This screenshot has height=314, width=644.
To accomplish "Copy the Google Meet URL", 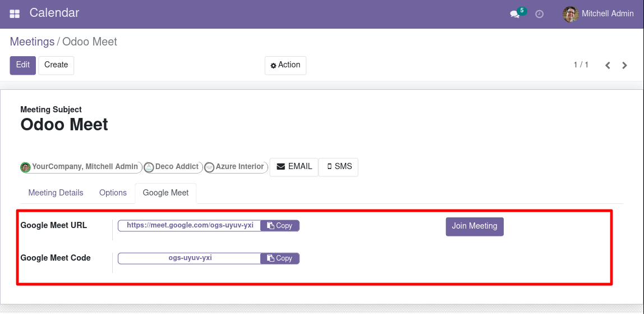I will pos(280,226).
